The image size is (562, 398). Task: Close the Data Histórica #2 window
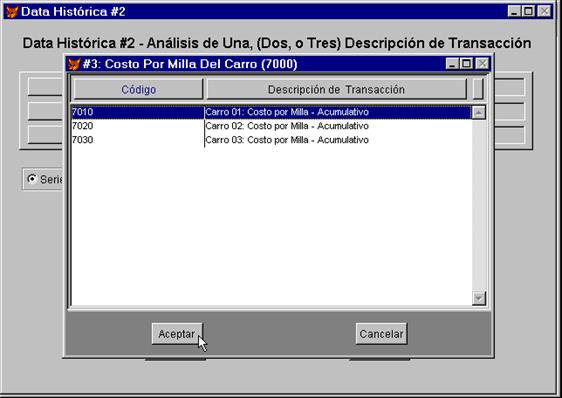pyautogui.click(x=544, y=11)
